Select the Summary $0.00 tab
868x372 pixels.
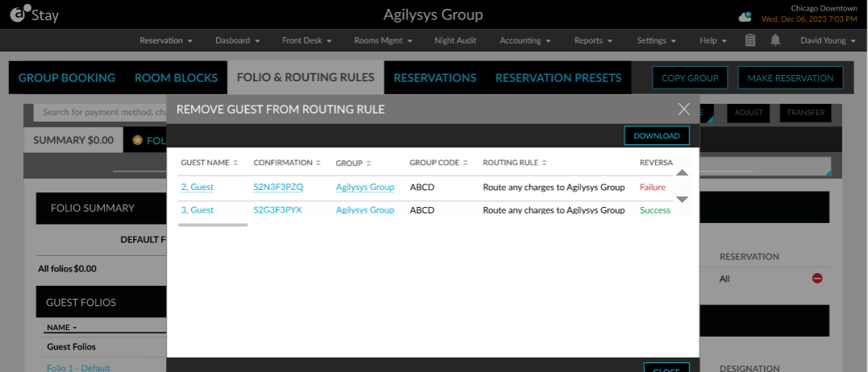tap(73, 140)
